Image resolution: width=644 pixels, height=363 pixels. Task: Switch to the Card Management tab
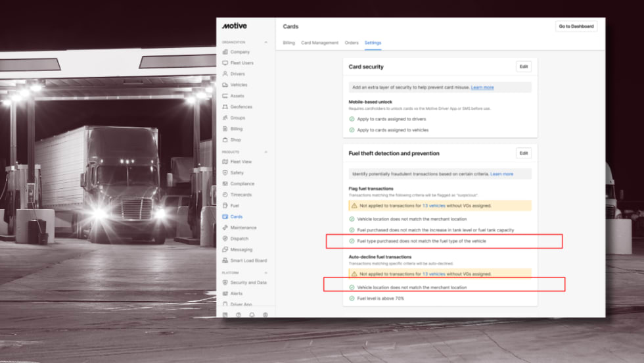pyautogui.click(x=319, y=43)
